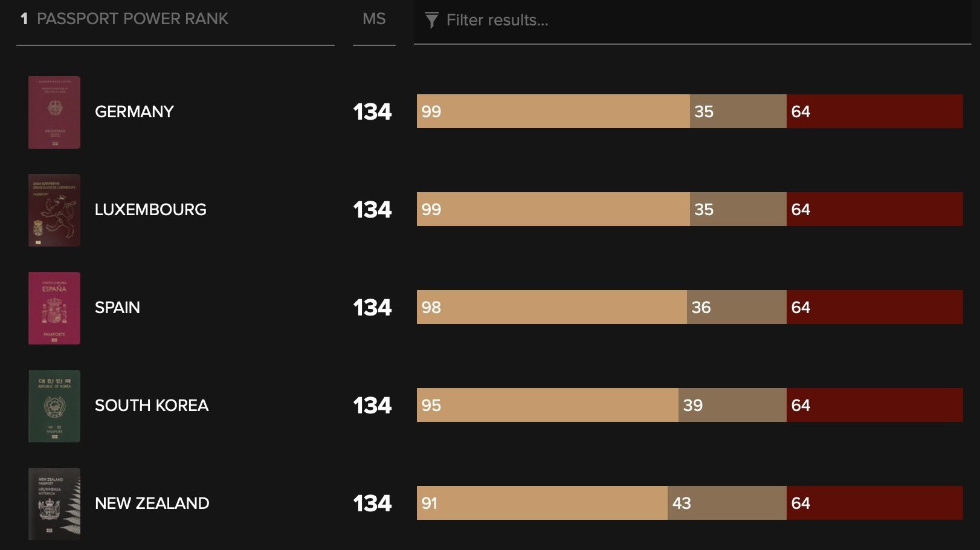Click South Korea's brown bar showing 39
This screenshot has width=980, height=550.
732,405
